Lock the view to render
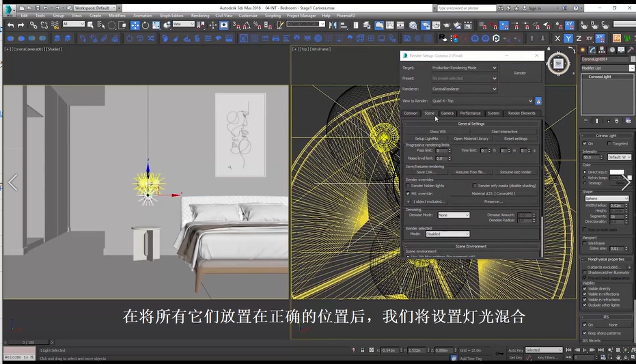The image size is (636, 364). pos(538,101)
